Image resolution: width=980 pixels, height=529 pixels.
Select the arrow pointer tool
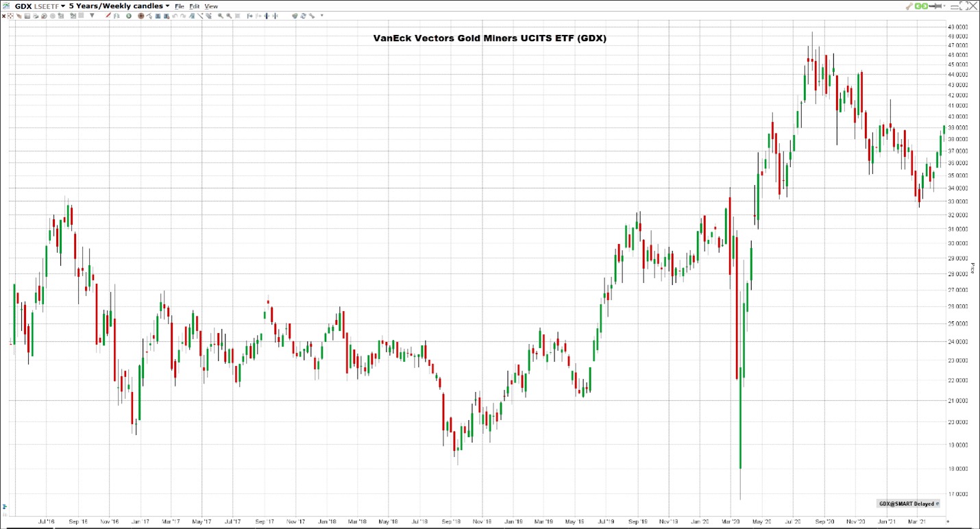149,16
